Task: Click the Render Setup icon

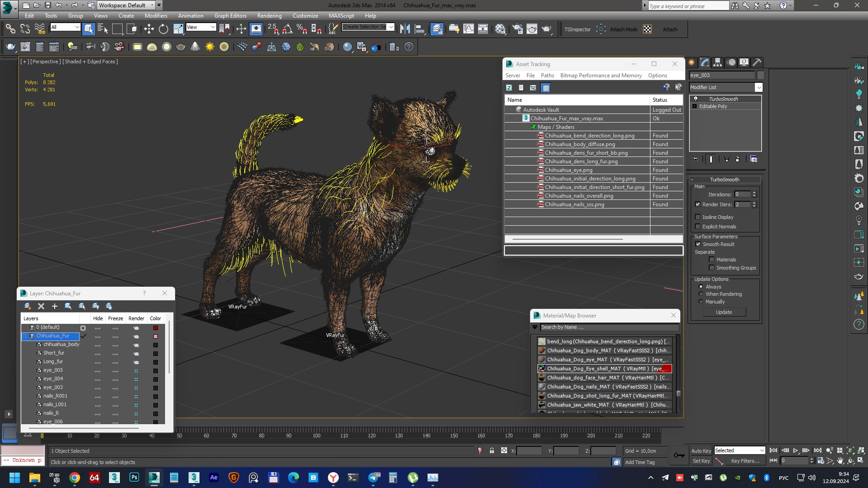Action: pos(517,29)
